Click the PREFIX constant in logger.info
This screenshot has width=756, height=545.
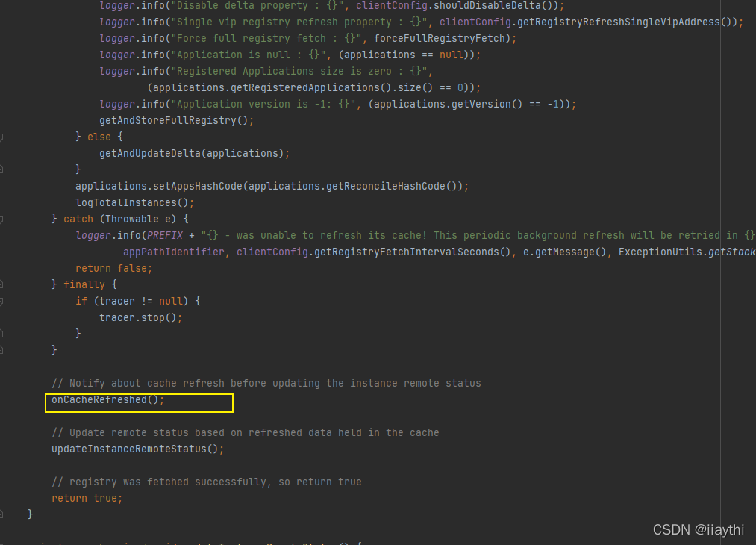click(x=165, y=235)
